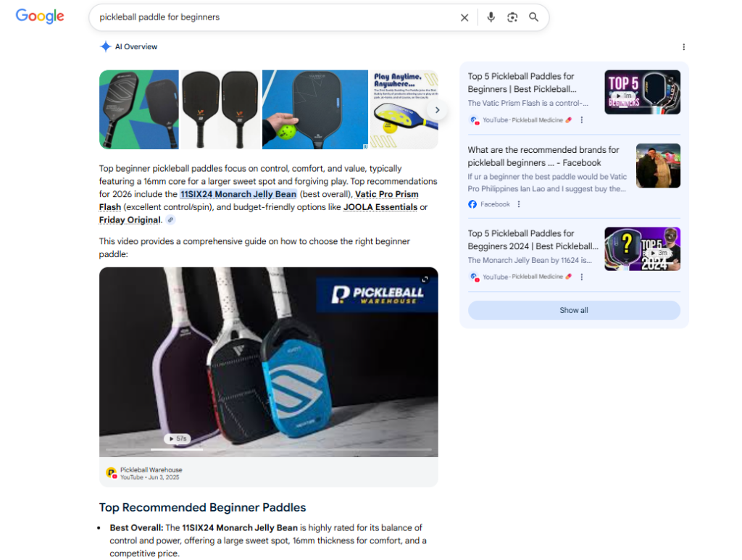Open more options for first YouTube result
742x560 pixels.
click(581, 120)
